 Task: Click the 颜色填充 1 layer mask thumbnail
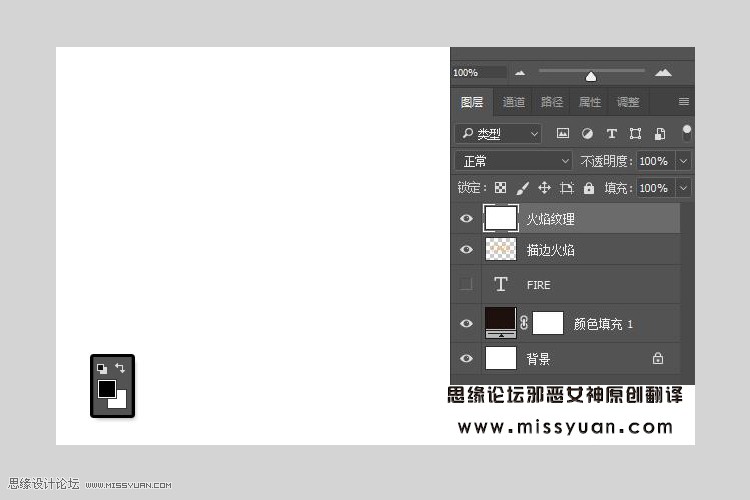point(548,323)
